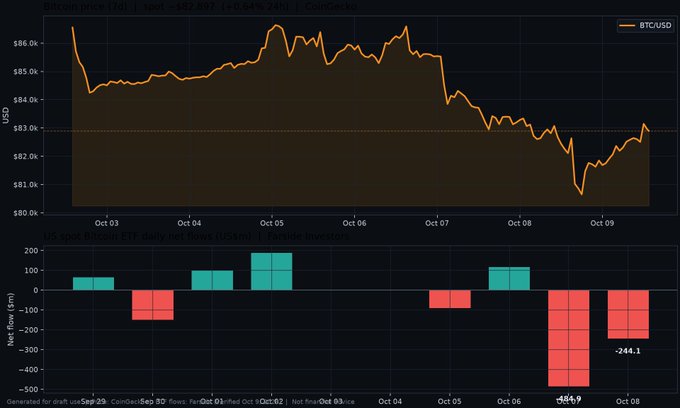This screenshot has width=680, height=408.
Task: Click the Oct 06 date on the ETF flows chart
Action: [x=509, y=401]
